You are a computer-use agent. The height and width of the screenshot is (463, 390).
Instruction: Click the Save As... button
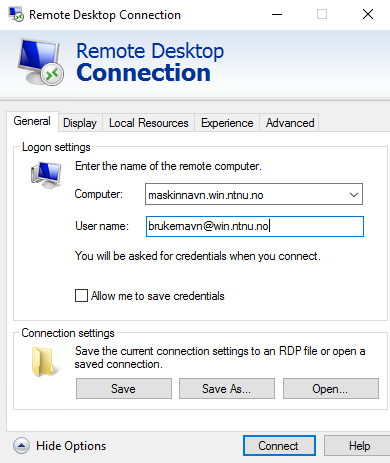click(227, 388)
